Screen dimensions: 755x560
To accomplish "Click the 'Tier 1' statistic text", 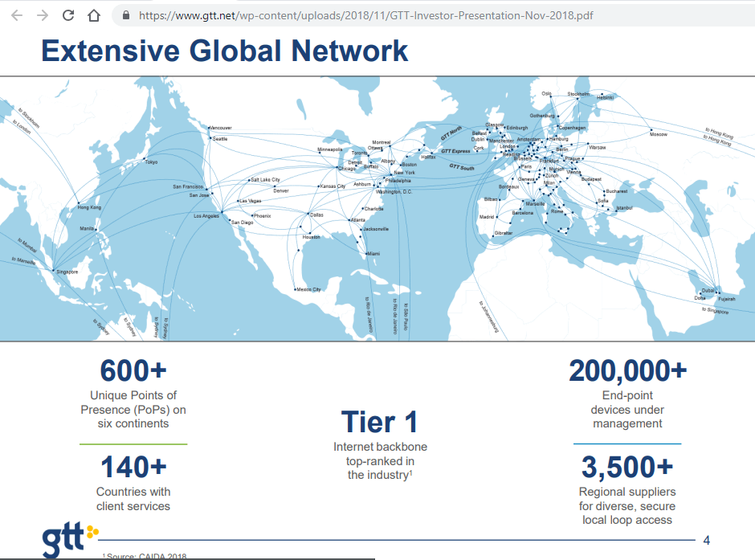I will 377,421.
